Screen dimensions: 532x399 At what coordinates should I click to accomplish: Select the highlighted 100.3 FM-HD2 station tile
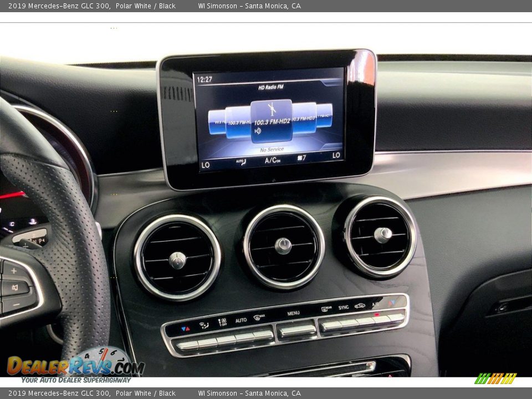tap(272, 121)
